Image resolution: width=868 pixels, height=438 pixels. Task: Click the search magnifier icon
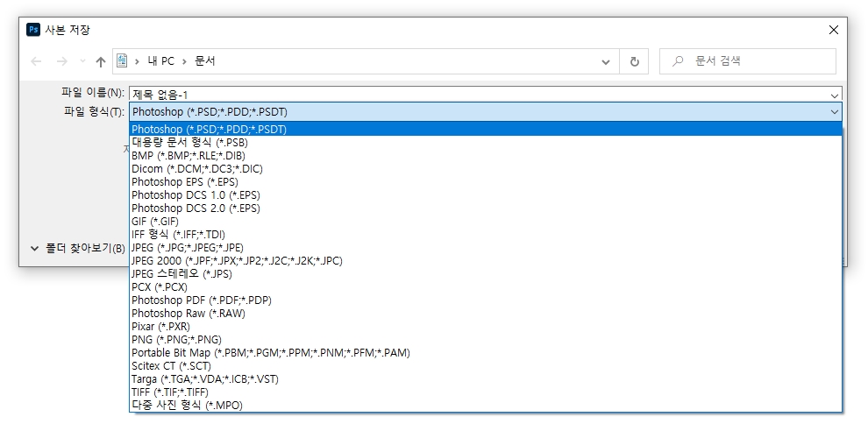(678, 61)
